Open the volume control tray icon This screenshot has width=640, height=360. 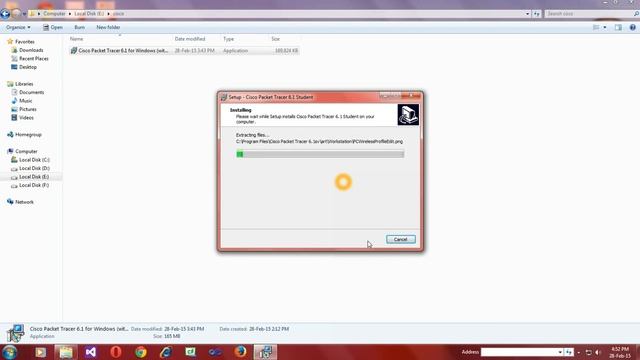tap(598, 352)
